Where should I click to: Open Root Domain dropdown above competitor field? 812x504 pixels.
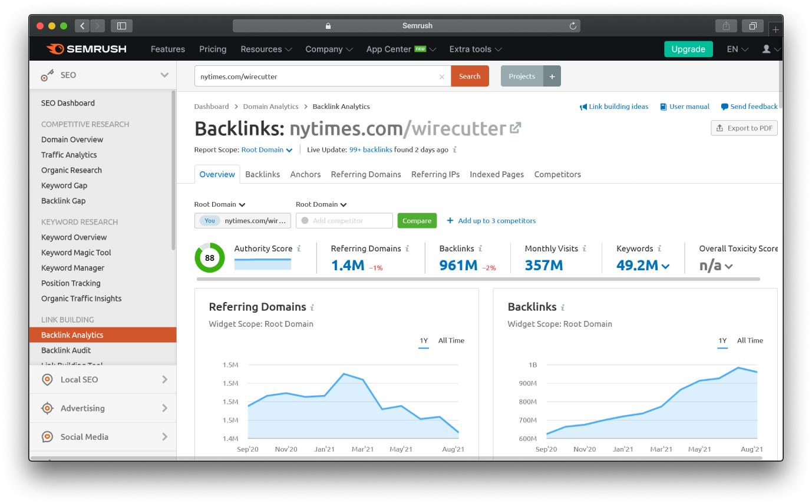coord(321,204)
